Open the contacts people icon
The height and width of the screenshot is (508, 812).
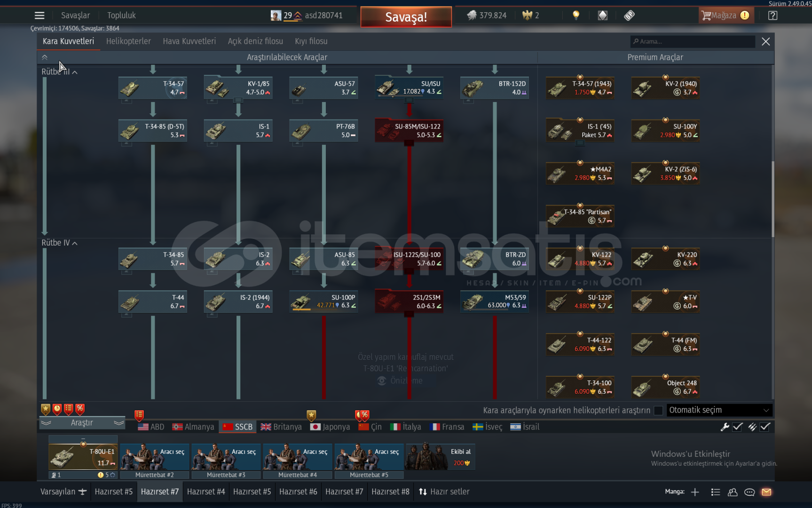pos(733,492)
